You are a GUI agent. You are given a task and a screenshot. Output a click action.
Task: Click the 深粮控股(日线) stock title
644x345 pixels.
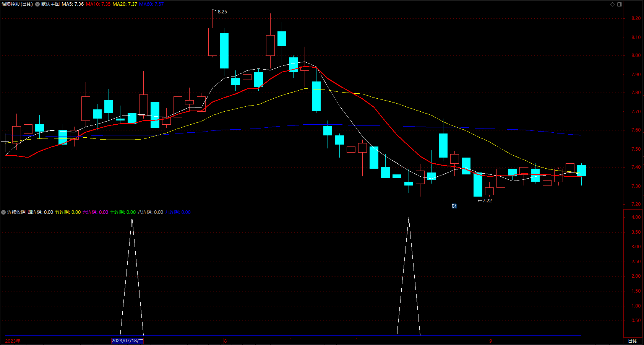coord(17,4)
